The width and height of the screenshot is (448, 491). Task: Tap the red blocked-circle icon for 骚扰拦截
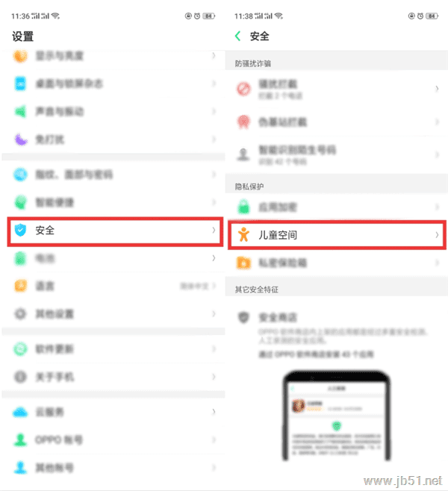click(x=243, y=89)
